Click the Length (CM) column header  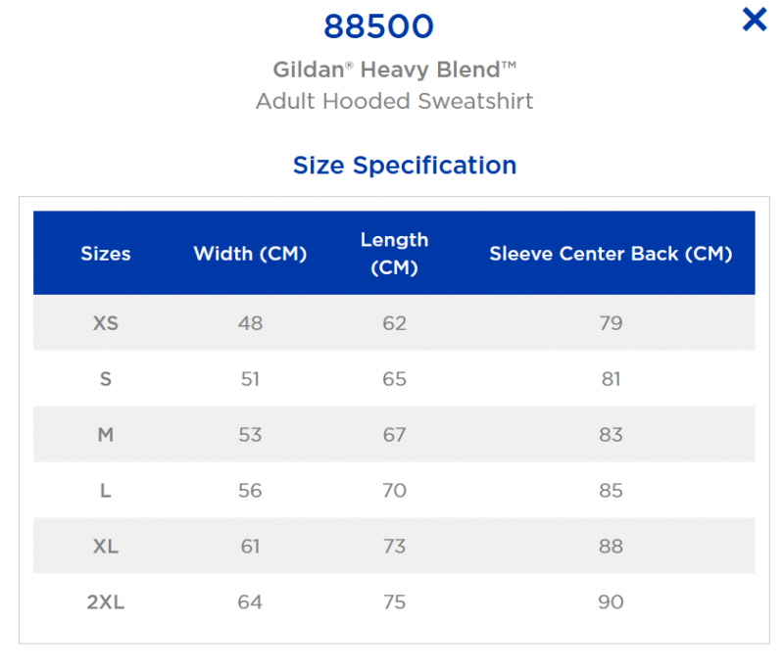tap(395, 254)
